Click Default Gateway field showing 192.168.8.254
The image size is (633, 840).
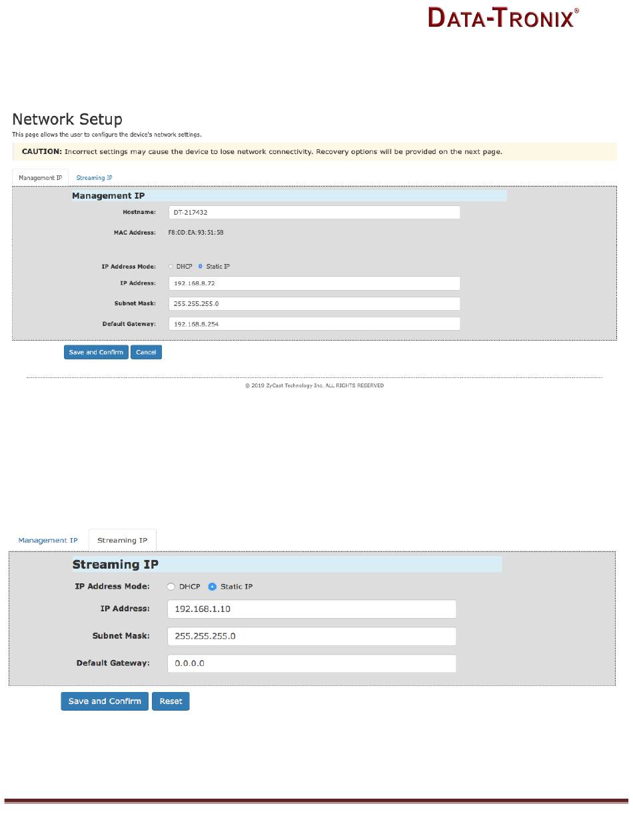313,324
